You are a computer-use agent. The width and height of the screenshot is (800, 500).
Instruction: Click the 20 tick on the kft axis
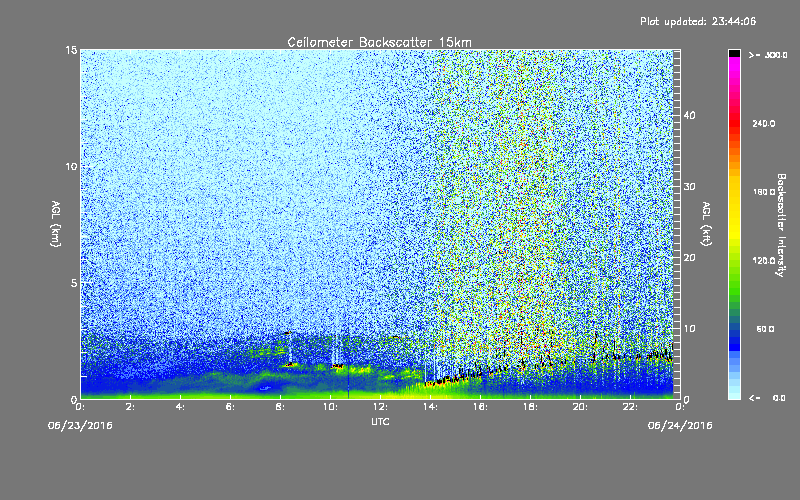pyautogui.click(x=689, y=257)
